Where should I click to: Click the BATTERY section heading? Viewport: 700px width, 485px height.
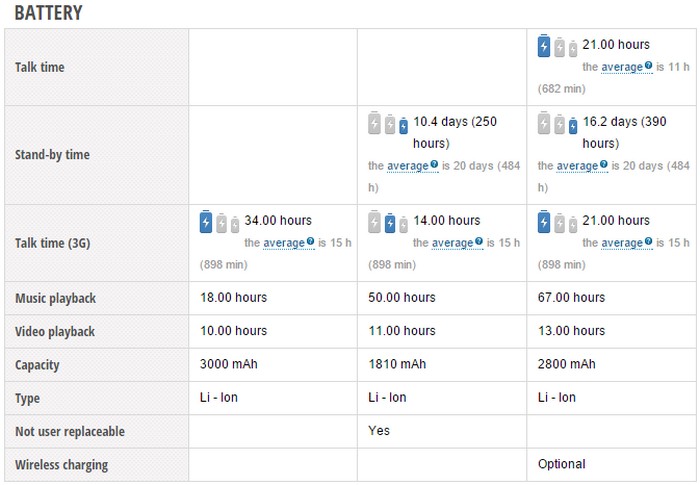(48, 13)
